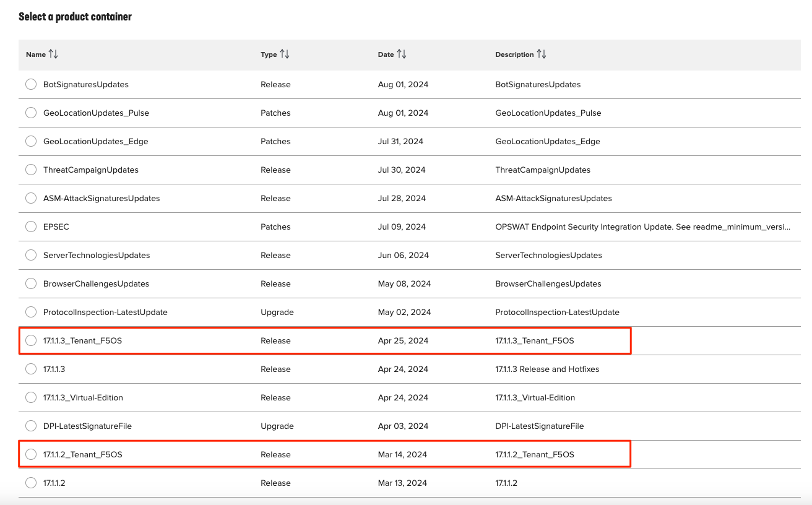
Task: Click the 17.1.1.3_Virtual-Edition name text
Action: point(83,397)
